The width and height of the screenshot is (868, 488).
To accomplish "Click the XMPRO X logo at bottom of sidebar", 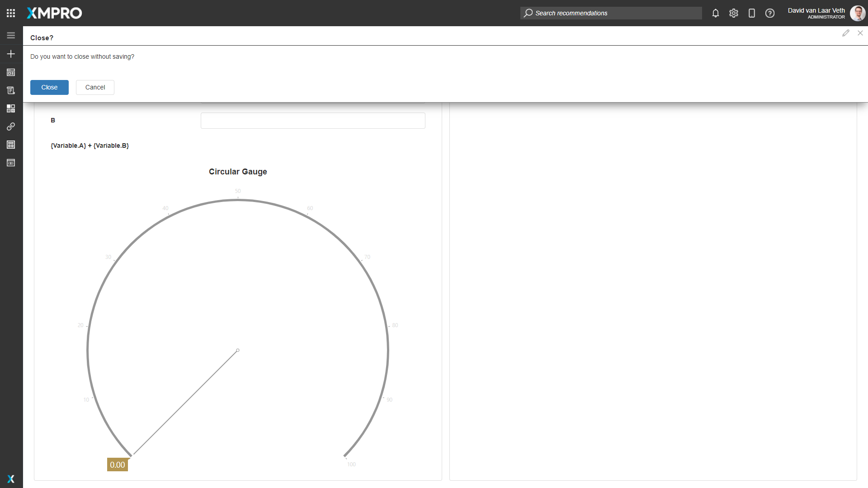I will point(11,479).
